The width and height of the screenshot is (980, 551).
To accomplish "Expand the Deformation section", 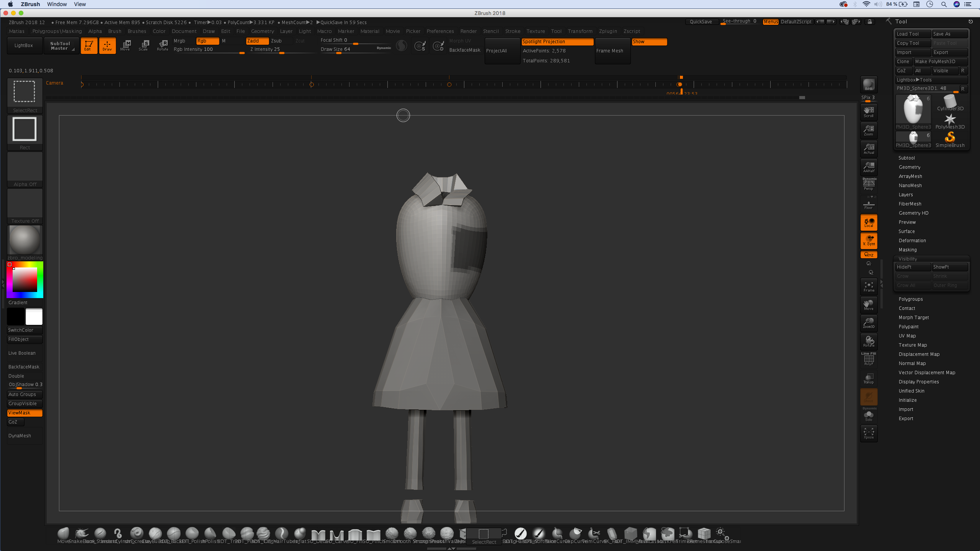I will click(912, 241).
